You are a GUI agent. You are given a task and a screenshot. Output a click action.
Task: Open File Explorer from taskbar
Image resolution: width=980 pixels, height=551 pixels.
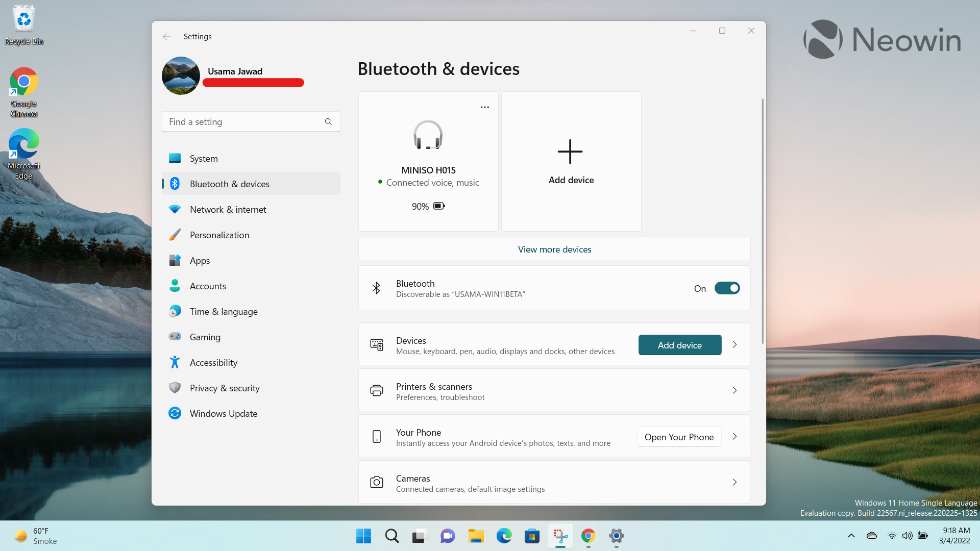click(476, 536)
